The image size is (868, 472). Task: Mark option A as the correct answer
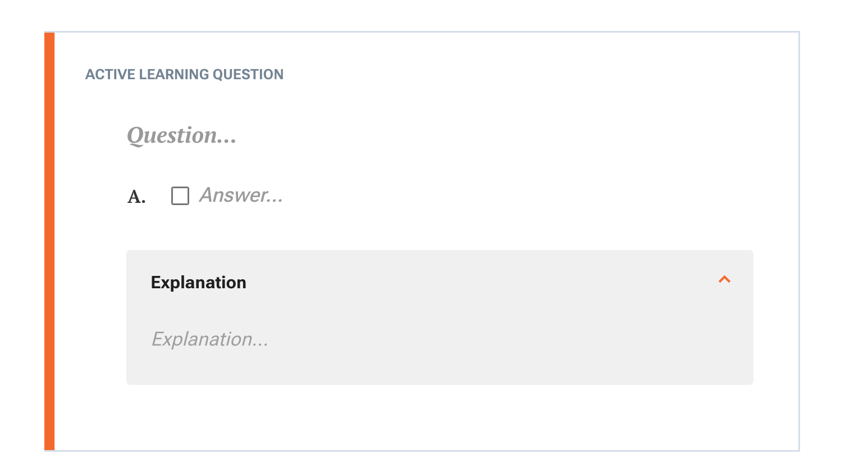pos(180,196)
